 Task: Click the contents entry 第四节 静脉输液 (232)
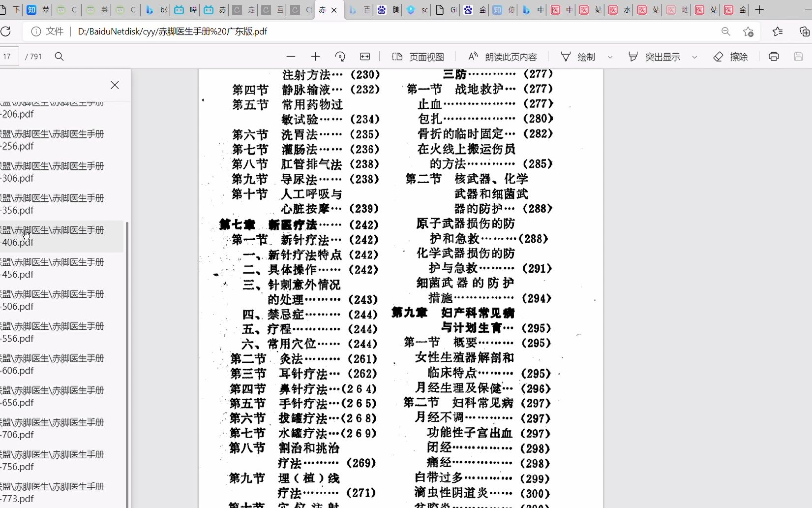(x=306, y=90)
